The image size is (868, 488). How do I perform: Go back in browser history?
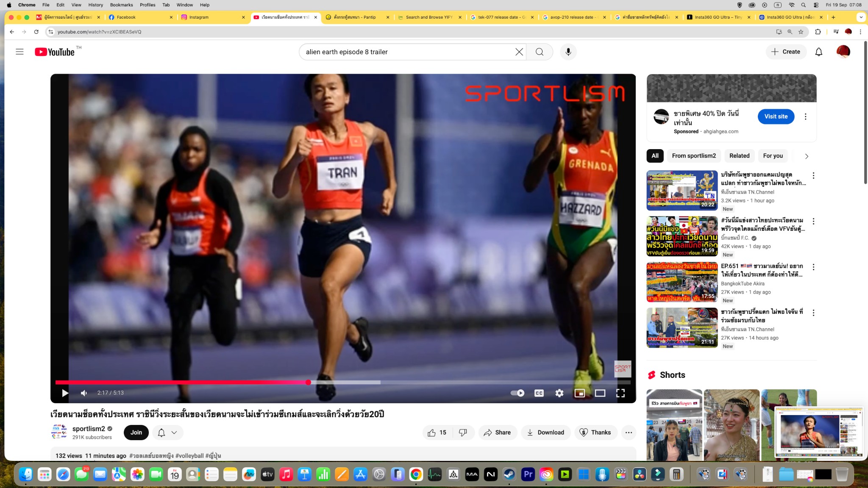[12, 32]
